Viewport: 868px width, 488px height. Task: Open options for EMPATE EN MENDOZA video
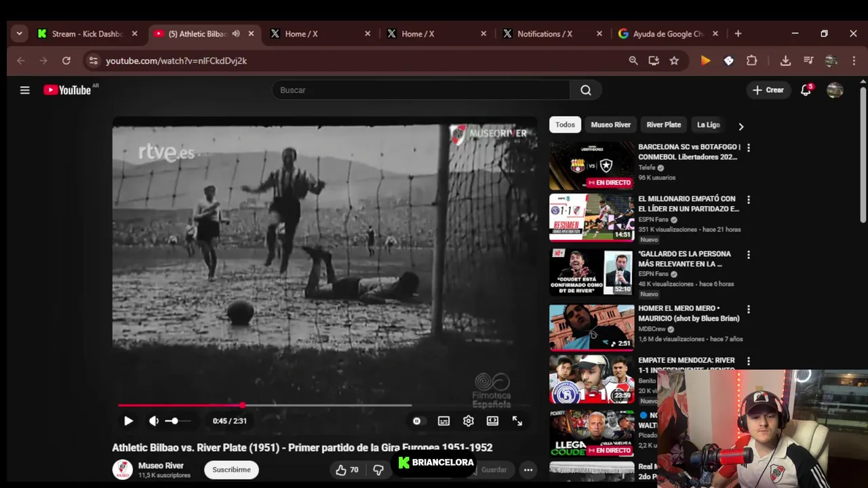click(749, 361)
